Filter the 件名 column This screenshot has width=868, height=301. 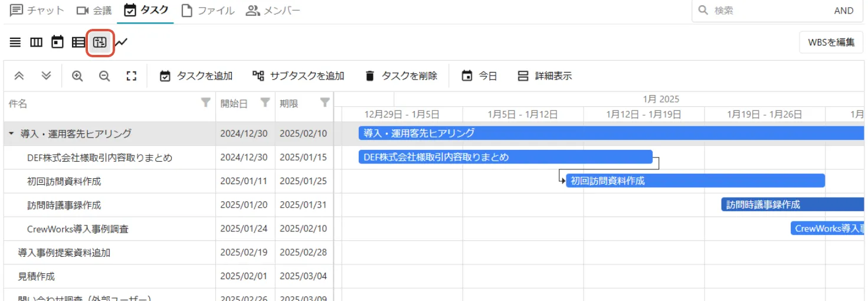pyautogui.click(x=205, y=103)
